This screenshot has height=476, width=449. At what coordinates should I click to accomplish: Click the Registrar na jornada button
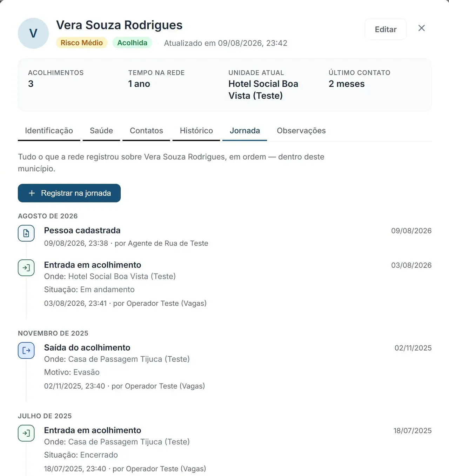[69, 193]
